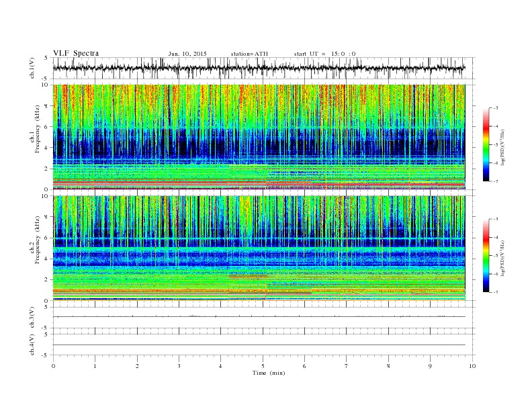
Task: Click the "VLF Spectra" plot title
Action: tap(76, 53)
